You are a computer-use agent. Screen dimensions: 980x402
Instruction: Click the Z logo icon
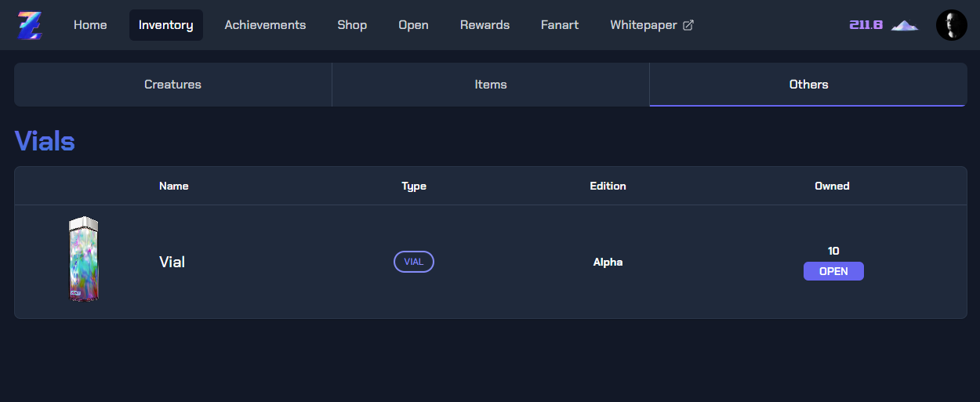pos(30,25)
